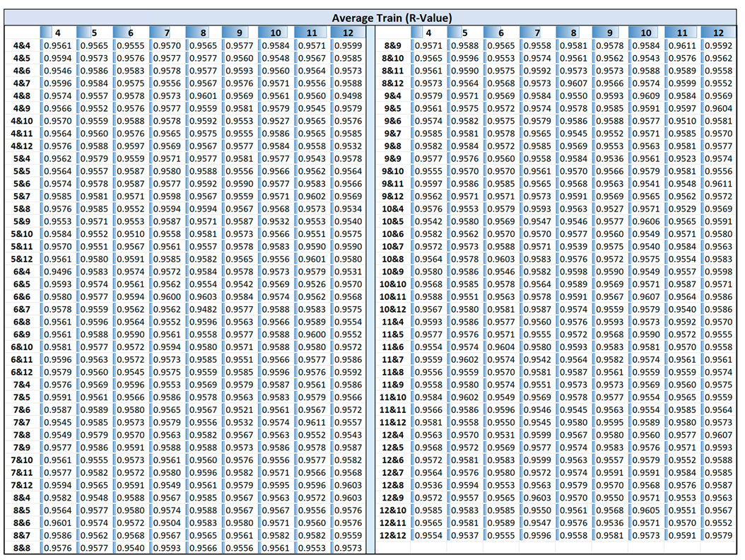Click value 0.9537 in the 12&12 row
Screen dimensions: 745x560
pos(464,535)
